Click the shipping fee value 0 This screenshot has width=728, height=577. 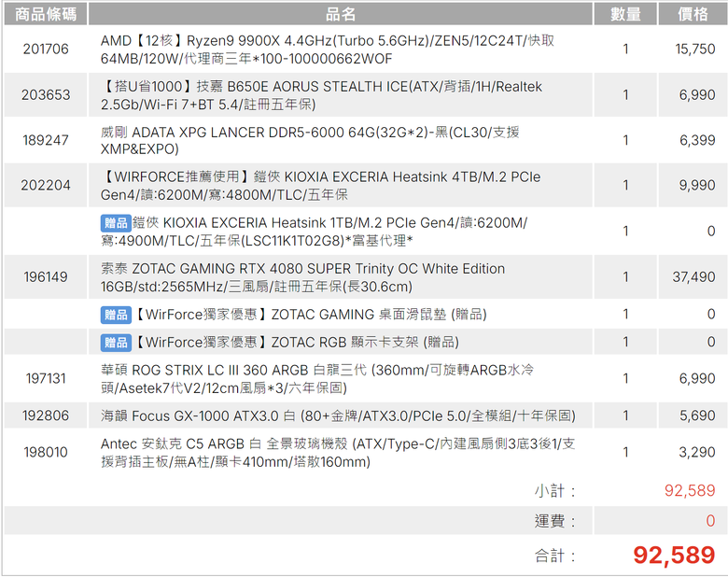tap(711, 521)
